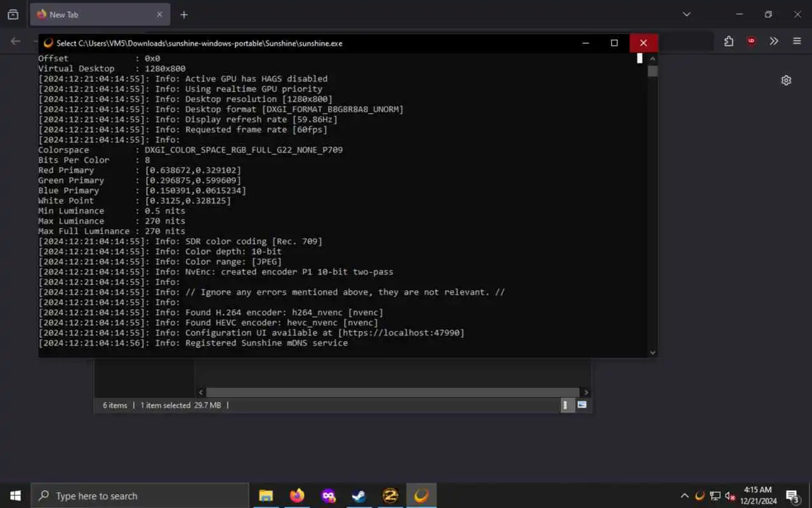Close the Sunshine console window

(x=643, y=43)
